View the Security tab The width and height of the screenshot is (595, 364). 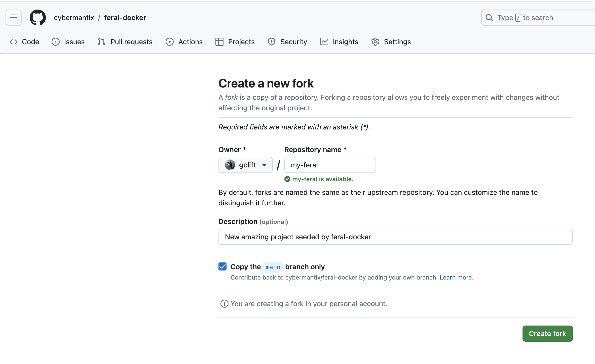click(287, 42)
